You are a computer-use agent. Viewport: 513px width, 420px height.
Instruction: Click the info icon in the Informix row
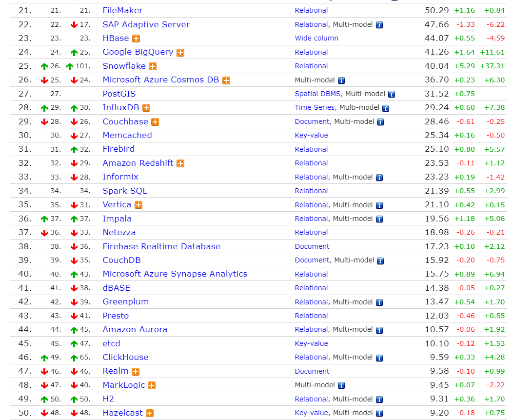click(x=379, y=178)
